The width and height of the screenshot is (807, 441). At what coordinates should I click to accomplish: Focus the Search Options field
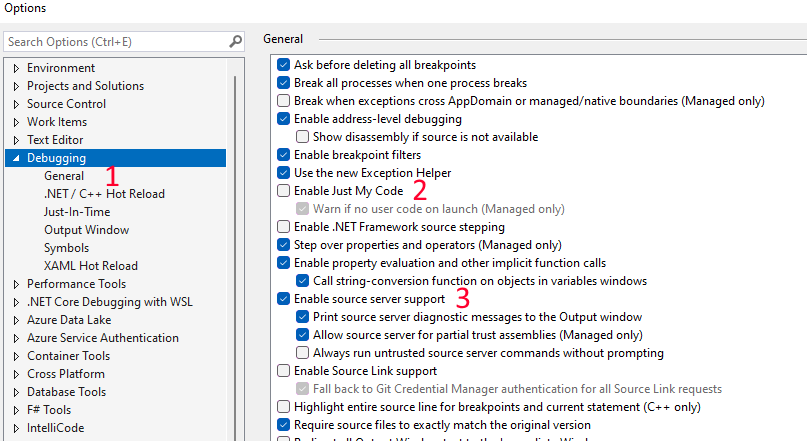[124, 42]
